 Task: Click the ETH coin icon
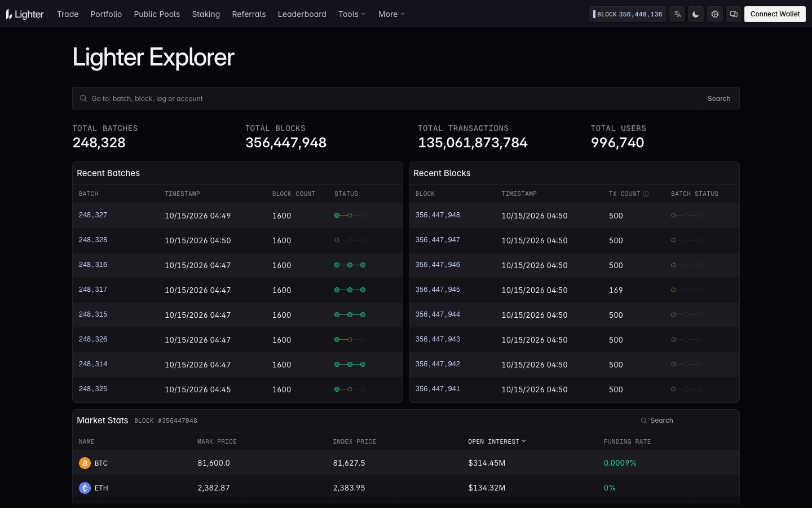(x=85, y=488)
